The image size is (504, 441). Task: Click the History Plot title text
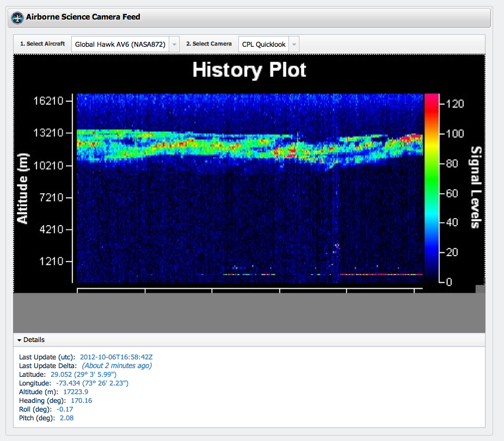click(249, 70)
